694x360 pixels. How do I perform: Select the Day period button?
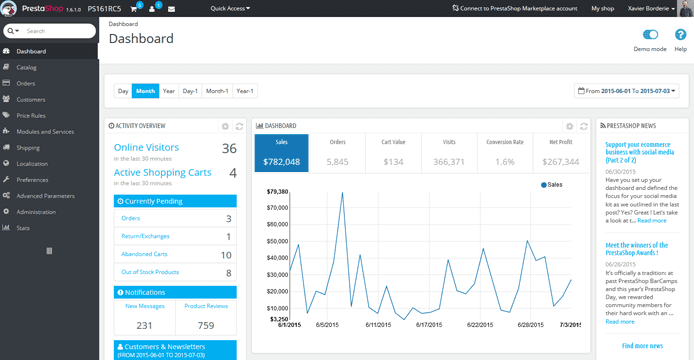123,91
